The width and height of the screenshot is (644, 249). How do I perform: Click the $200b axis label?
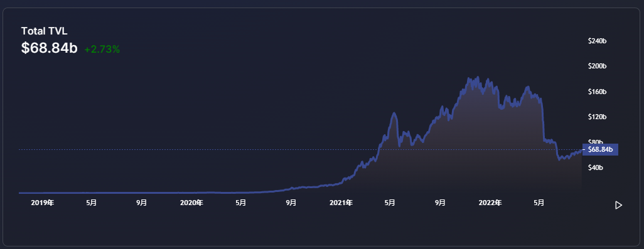point(597,66)
